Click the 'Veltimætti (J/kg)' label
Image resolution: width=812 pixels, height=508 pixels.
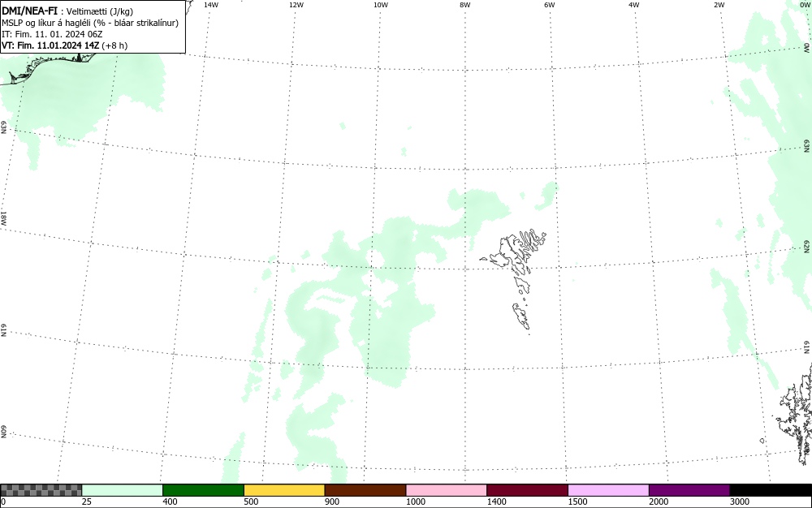coord(100,11)
